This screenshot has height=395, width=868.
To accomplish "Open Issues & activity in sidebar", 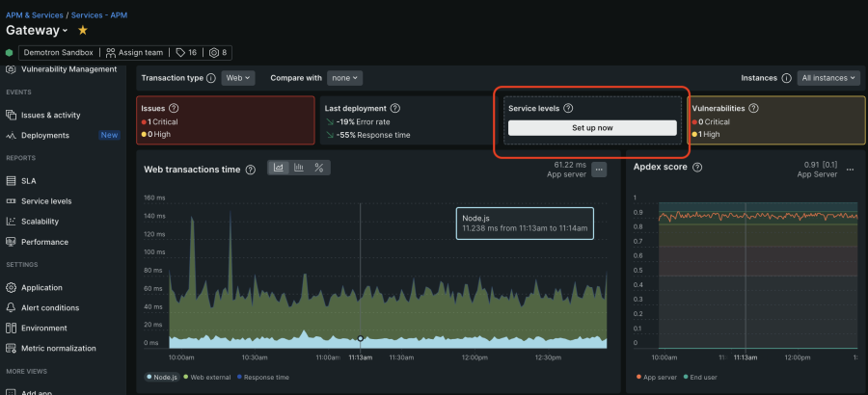I will [50, 115].
